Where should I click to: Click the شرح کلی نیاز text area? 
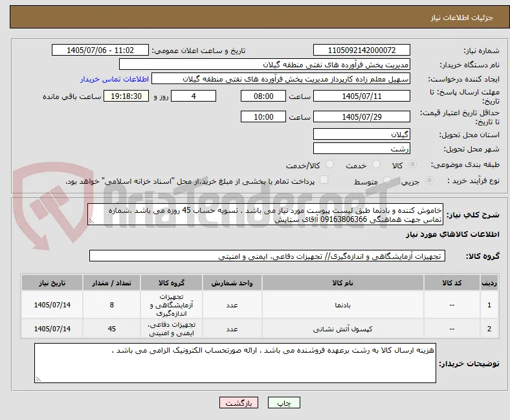(265, 214)
